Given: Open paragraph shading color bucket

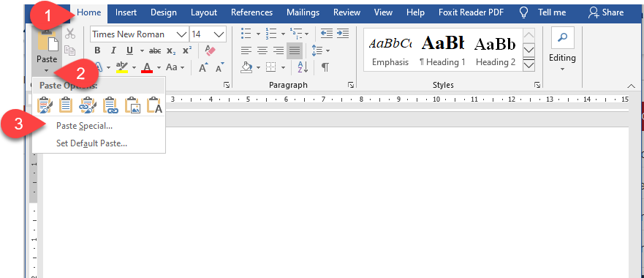Looking at the screenshot, I should coord(246,67).
